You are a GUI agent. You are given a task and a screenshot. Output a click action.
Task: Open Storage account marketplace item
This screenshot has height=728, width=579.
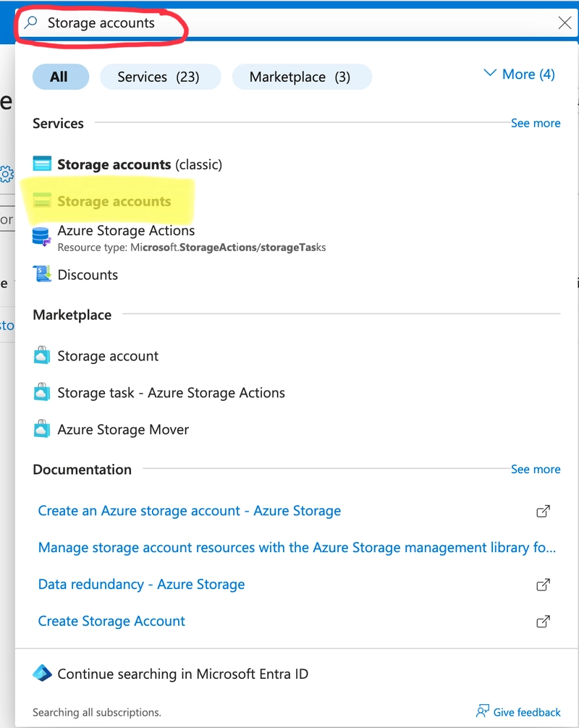[x=108, y=356]
